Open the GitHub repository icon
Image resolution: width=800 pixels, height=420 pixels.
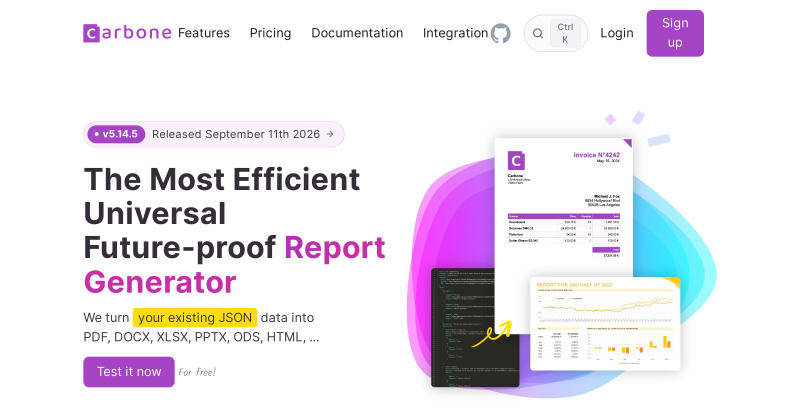501,33
